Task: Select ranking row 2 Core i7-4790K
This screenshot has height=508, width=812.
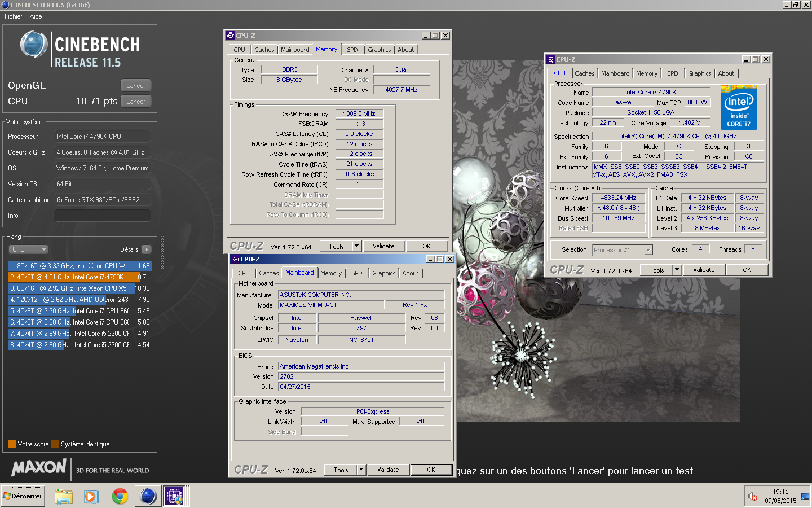Action: pos(80,277)
